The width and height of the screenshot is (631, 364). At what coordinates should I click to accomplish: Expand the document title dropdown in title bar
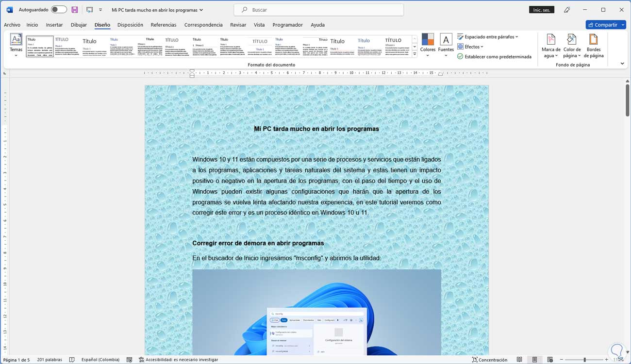[x=201, y=10]
